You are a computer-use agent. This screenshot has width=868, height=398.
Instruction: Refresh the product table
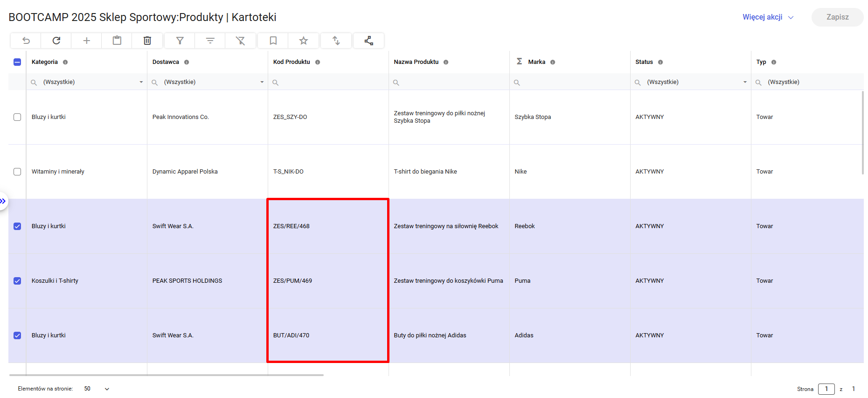56,41
